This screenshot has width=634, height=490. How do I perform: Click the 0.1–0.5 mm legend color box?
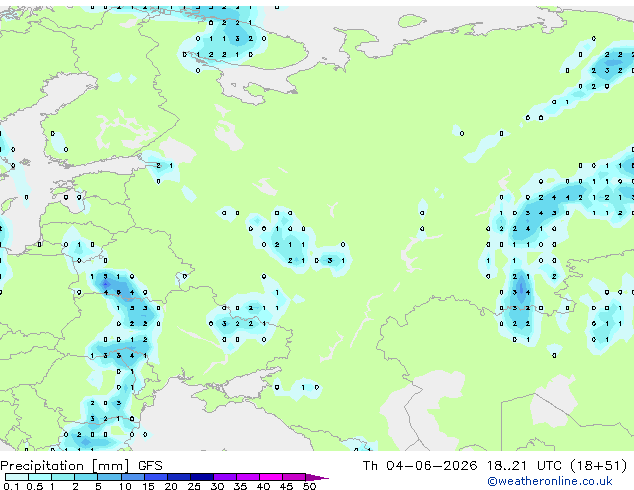pos(17,477)
